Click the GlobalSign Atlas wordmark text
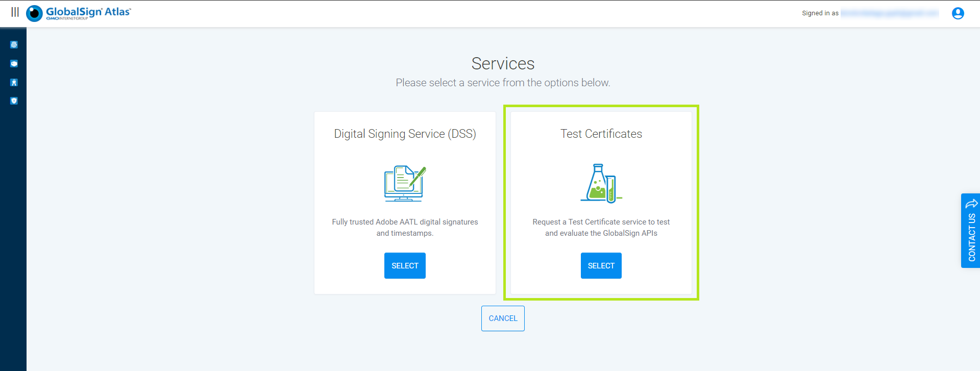 (88, 12)
